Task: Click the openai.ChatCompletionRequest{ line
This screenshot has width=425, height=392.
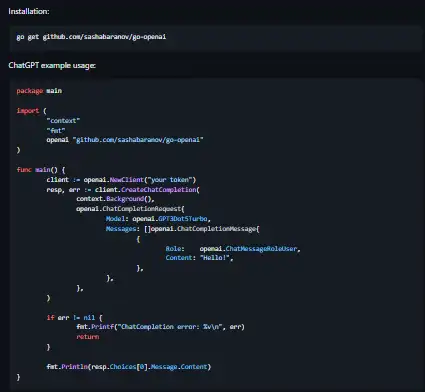Action: tap(130, 209)
